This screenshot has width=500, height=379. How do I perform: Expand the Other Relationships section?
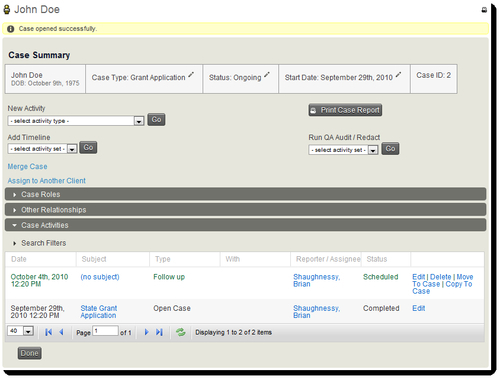(x=245, y=210)
